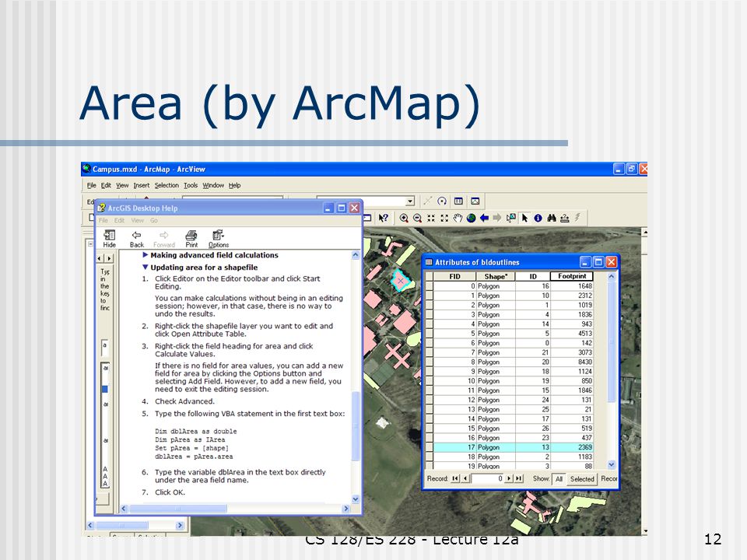Pick the Select Elements arrow tool

[x=524, y=218]
